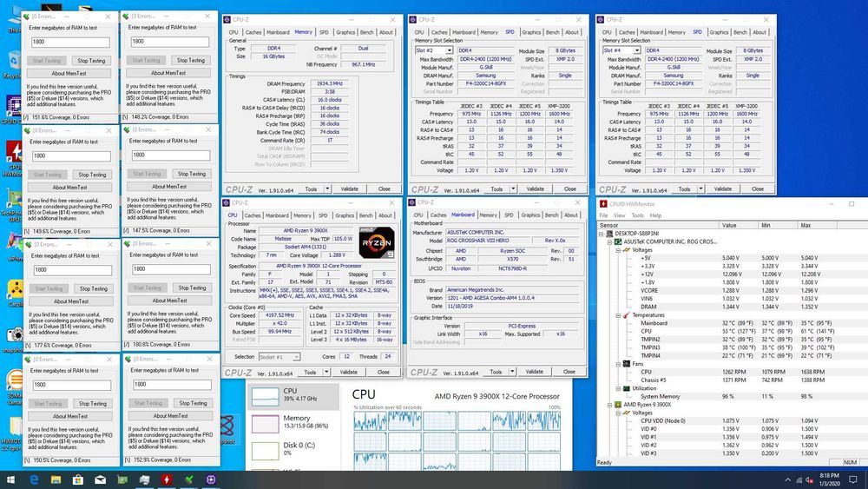Viewport: 868px width, 489px height.
Task: Collapse the Fans group in HWMonitor
Action: [x=618, y=364]
